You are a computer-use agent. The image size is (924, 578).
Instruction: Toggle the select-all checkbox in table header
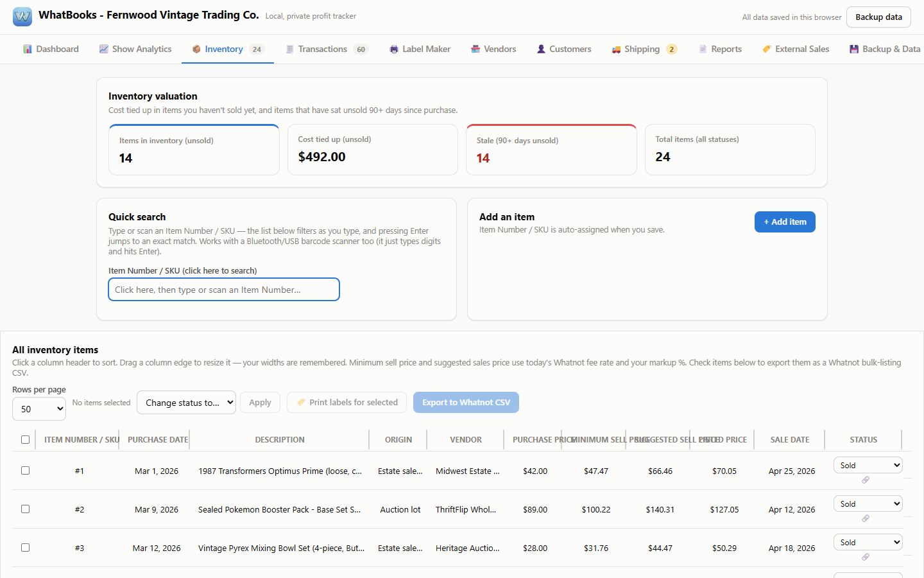(25, 440)
